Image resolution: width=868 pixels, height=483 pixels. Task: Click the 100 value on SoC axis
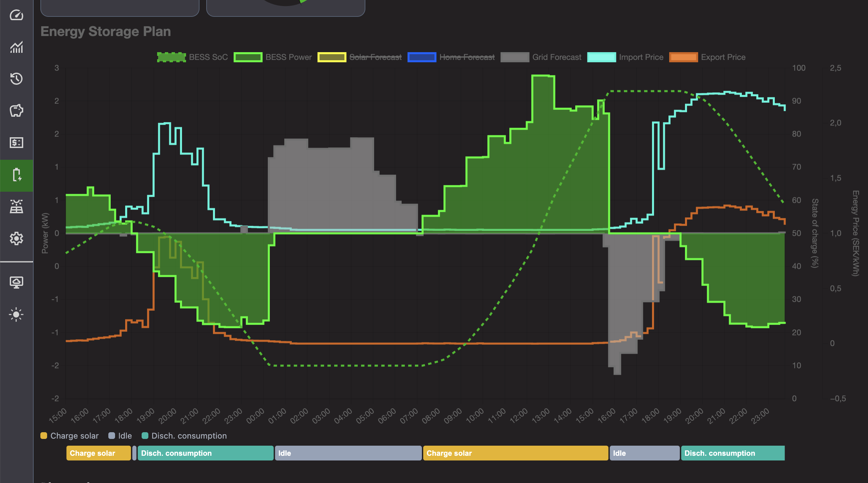pos(799,68)
